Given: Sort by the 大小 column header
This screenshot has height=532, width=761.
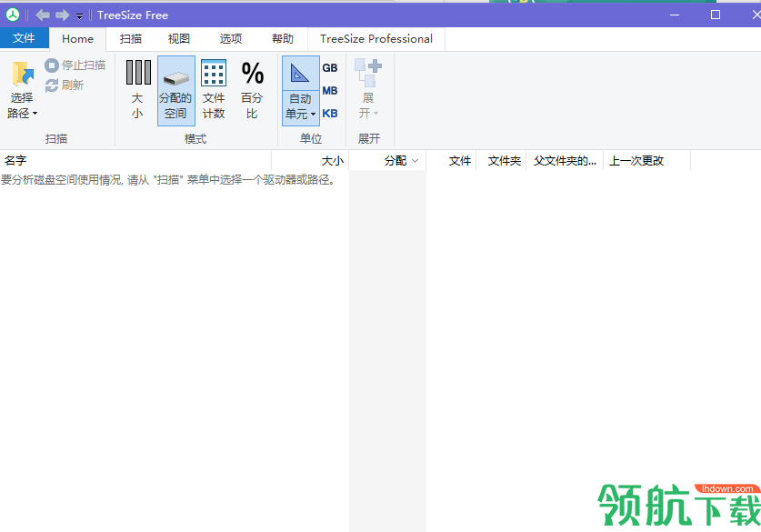Looking at the screenshot, I should 310,161.
